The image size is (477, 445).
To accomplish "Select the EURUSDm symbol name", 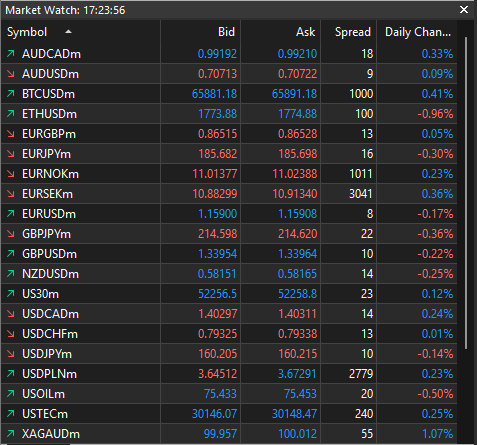I will (x=49, y=214).
